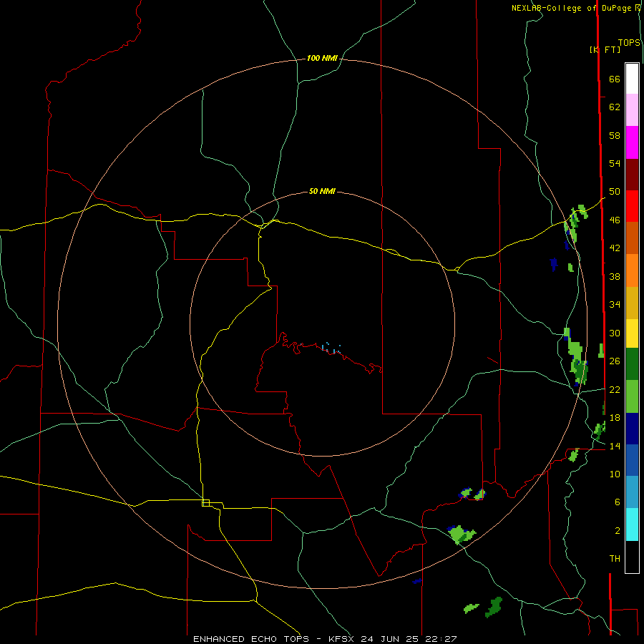Viewport: 644px width, 644px height.
Task: Click the K FT units label
Action: [x=605, y=49]
